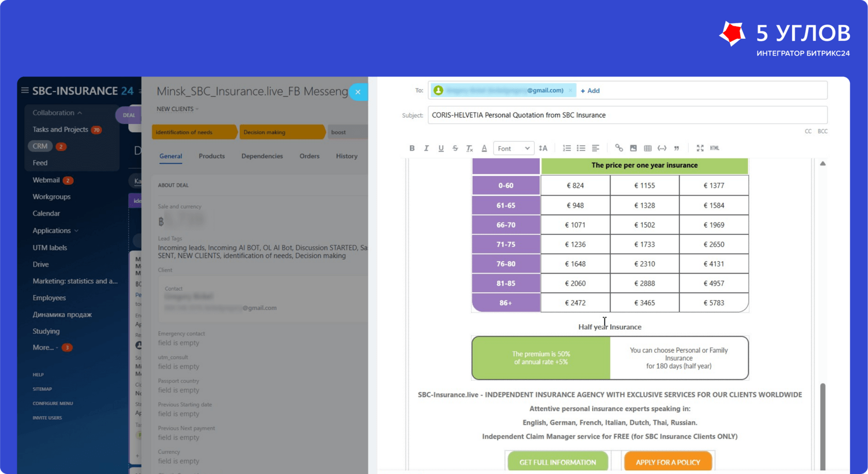
Task: Select the 'boost' deal stage
Action: pos(348,132)
